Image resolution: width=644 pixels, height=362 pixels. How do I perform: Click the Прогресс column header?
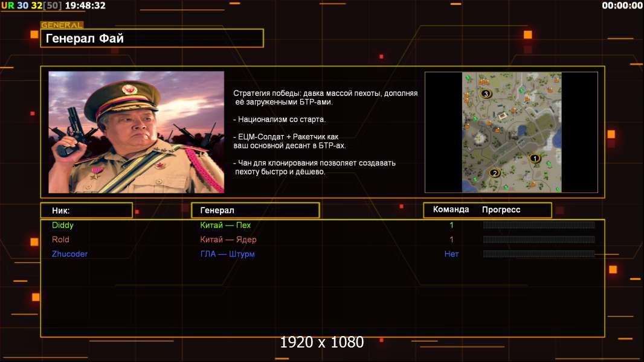tap(501, 210)
